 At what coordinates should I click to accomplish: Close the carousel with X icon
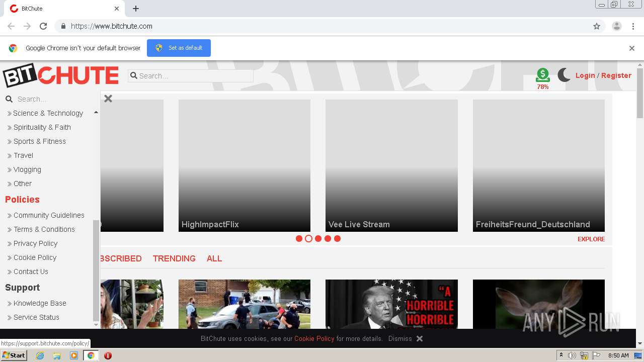tap(108, 99)
